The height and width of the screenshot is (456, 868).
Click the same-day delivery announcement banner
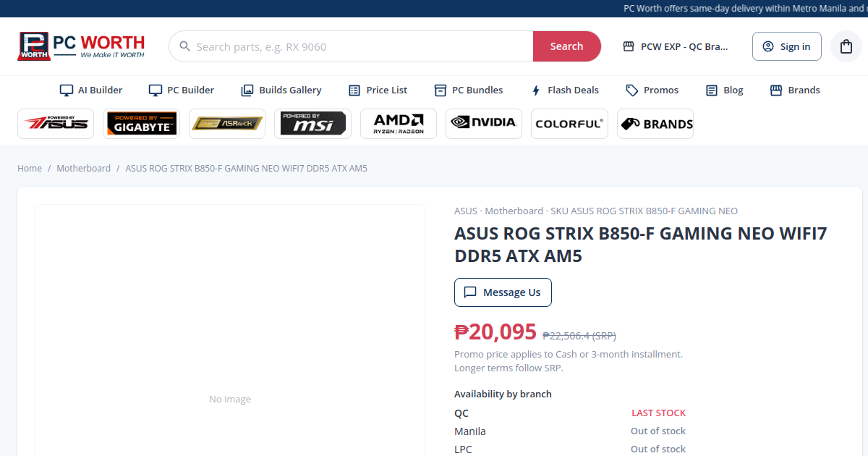[x=746, y=9]
